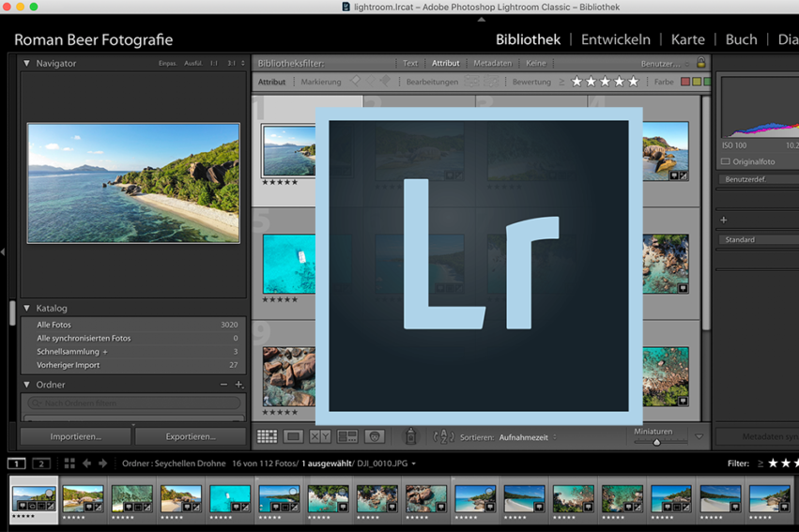The height and width of the screenshot is (532, 799).
Task: Click the Exportieren... button
Action: coord(191,436)
